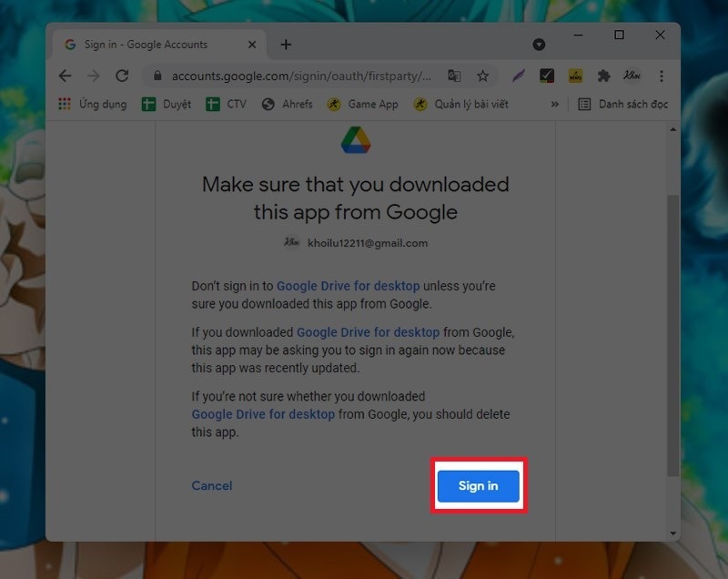Click the Cancel link
This screenshot has height=579, width=728.
212,485
